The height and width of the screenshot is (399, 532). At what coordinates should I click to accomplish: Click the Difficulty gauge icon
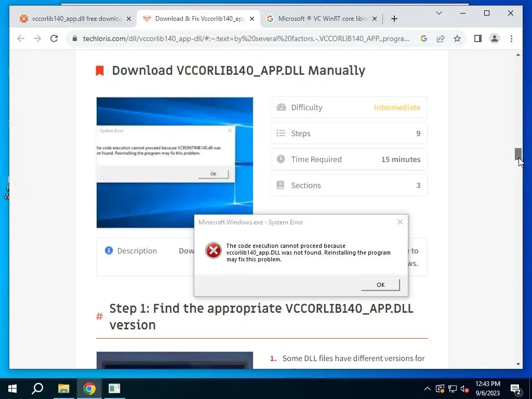pyautogui.click(x=281, y=107)
